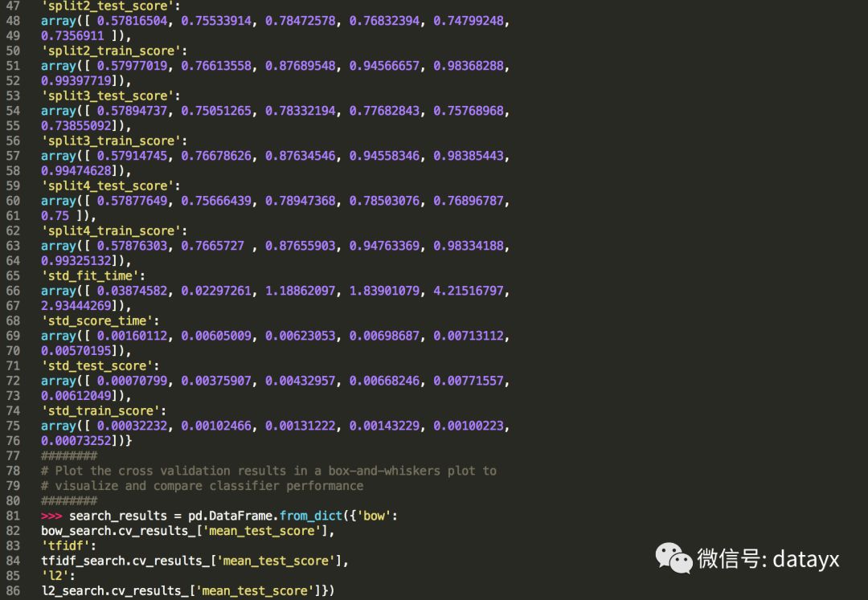
Task: Select the 'l2' key on line 85
Action: (55, 576)
